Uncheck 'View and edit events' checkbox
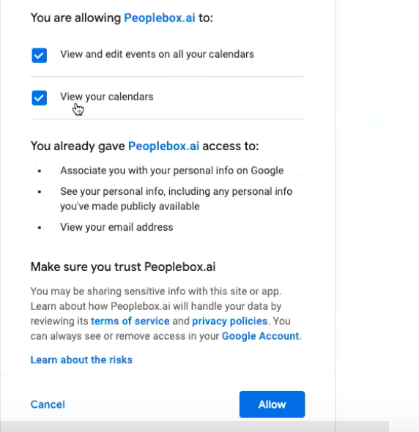 (39, 55)
